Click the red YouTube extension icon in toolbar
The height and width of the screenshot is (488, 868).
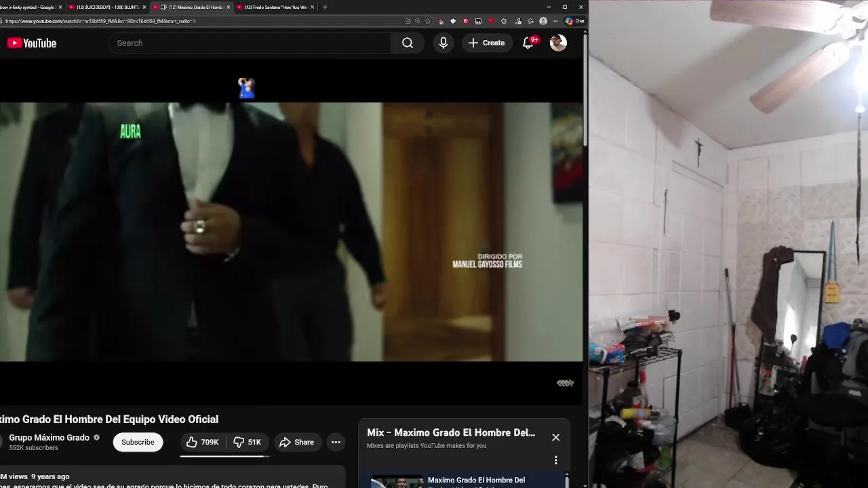click(x=491, y=21)
